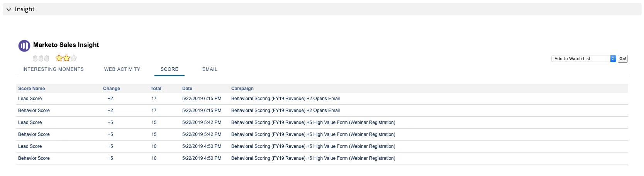Image resolution: width=644 pixels, height=176 pixels.
Task: Click the Change column header
Action: (x=111, y=89)
